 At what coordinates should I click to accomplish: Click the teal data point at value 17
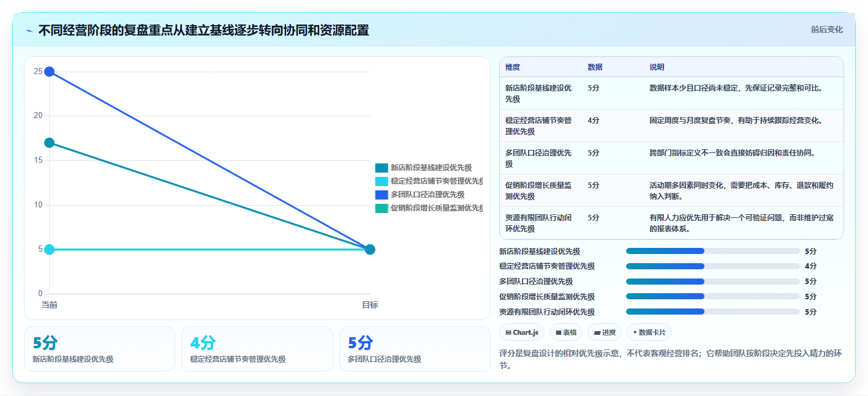pos(50,143)
